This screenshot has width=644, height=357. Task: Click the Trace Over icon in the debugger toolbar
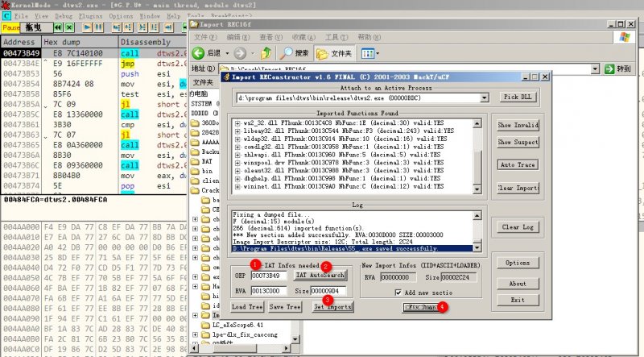pos(154,27)
